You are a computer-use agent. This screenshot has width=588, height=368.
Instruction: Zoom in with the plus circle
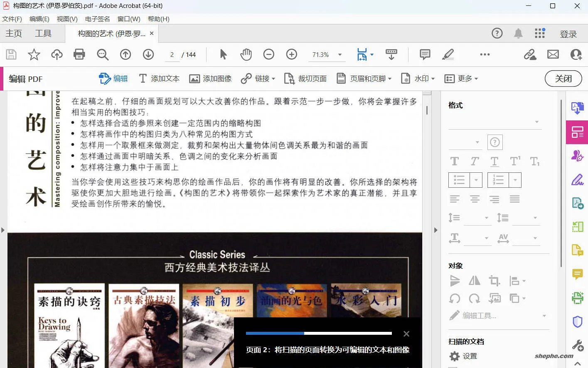pyautogui.click(x=292, y=54)
